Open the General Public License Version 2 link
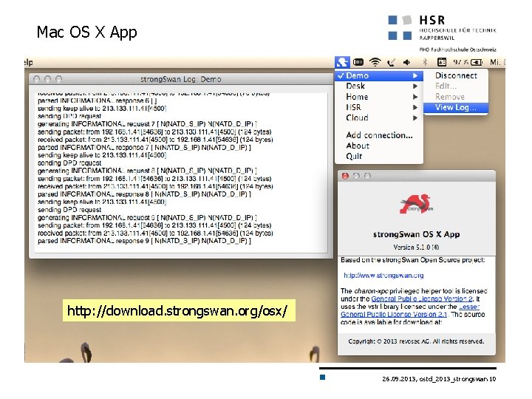Image resolution: width=532 pixels, height=399 pixels. coord(421,299)
